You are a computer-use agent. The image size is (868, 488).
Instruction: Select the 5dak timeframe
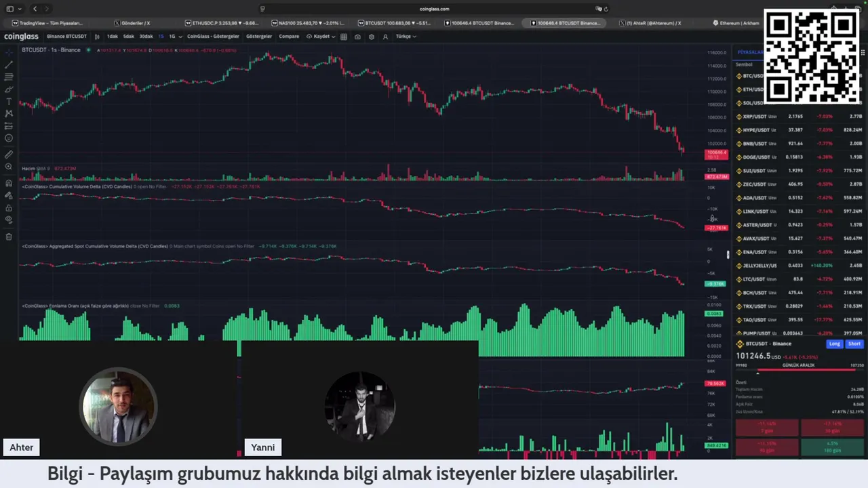128,37
